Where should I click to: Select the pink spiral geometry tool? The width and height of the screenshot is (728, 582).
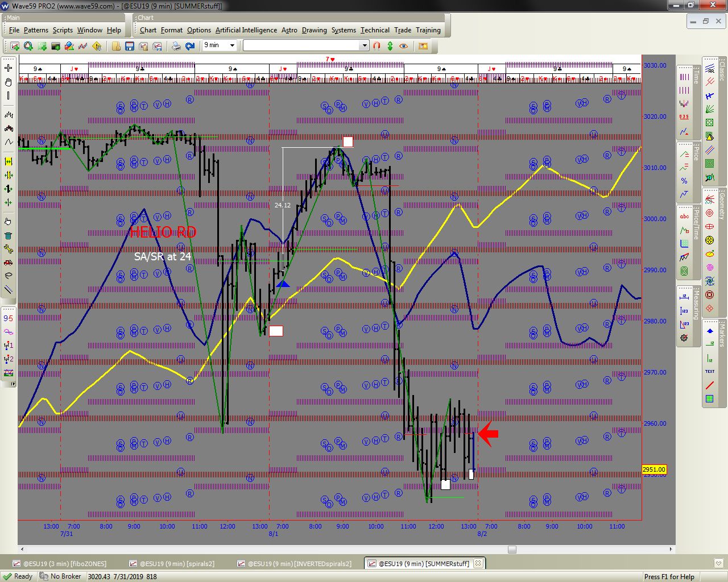tap(710, 268)
